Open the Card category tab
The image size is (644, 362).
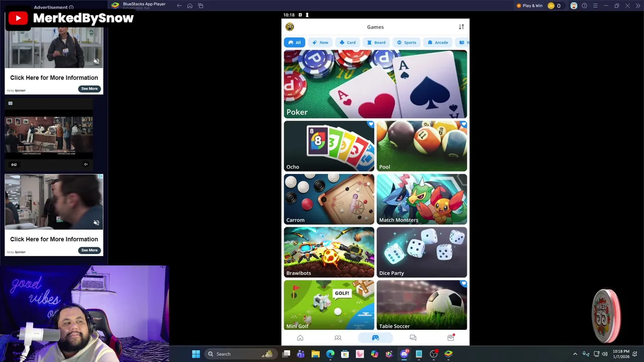coord(348,42)
